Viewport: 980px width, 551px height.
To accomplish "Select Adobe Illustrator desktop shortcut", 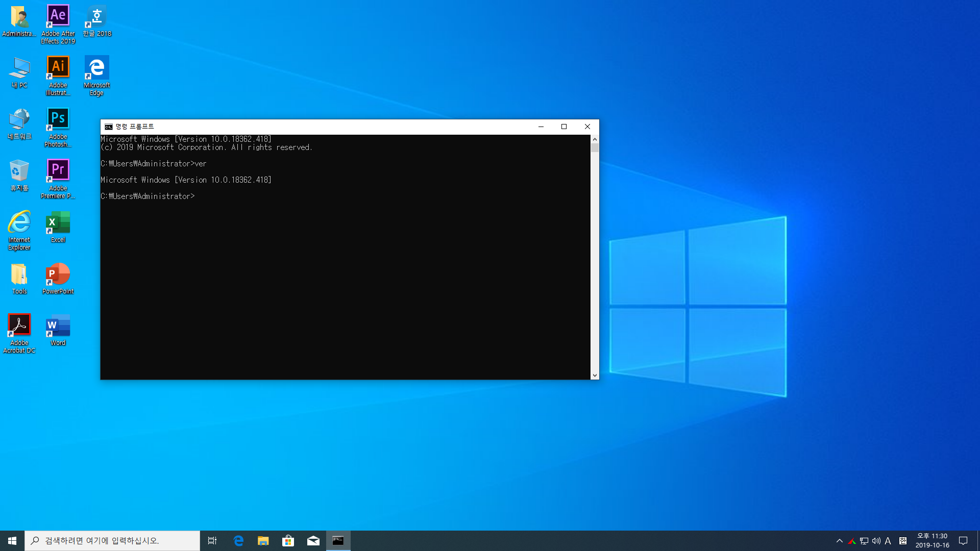I will point(58,76).
